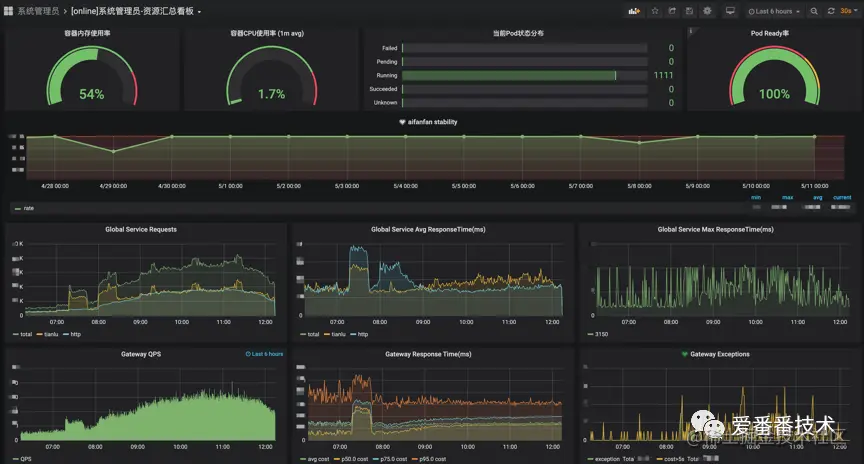Open the color picker for the rate legend line
The height and width of the screenshot is (464, 864).
point(18,209)
